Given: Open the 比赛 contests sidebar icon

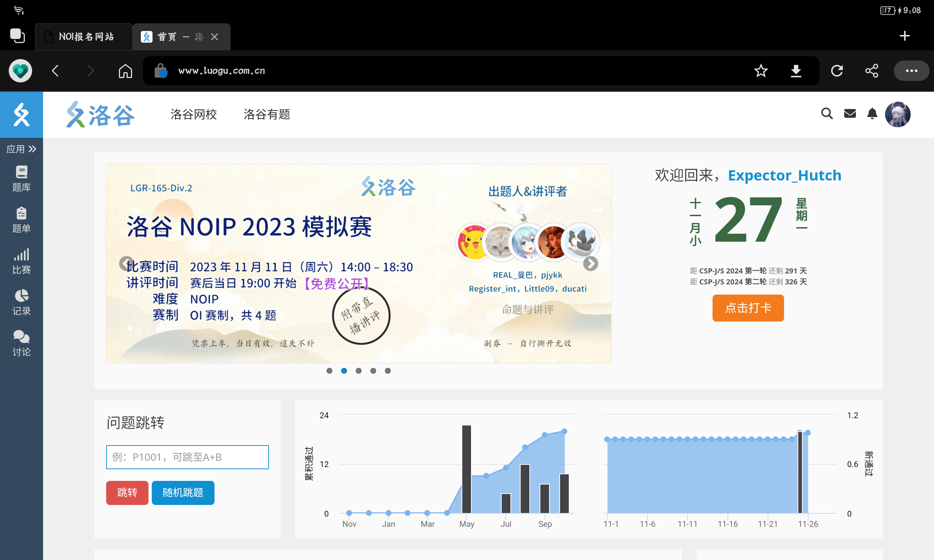Looking at the screenshot, I should 21,261.
